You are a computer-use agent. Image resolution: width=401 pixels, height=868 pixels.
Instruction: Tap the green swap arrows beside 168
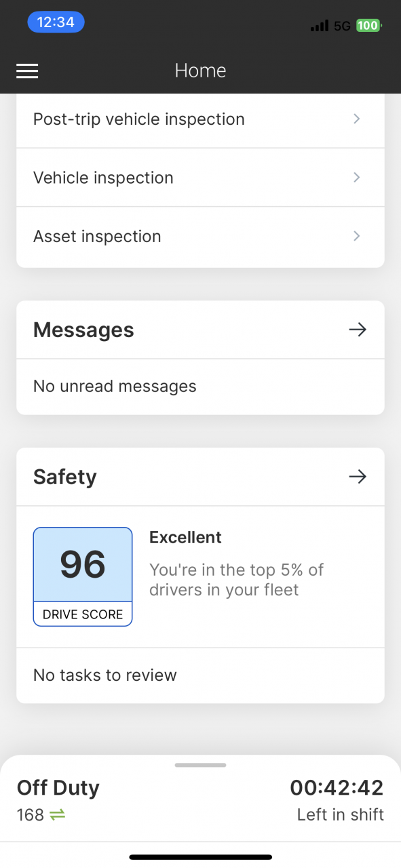click(x=57, y=814)
